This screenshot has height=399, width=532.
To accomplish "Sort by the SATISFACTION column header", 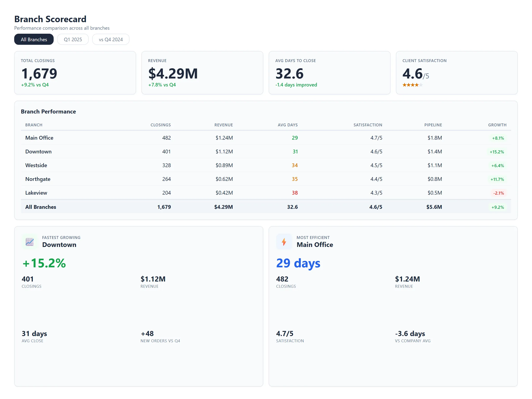I will pos(368,125).
